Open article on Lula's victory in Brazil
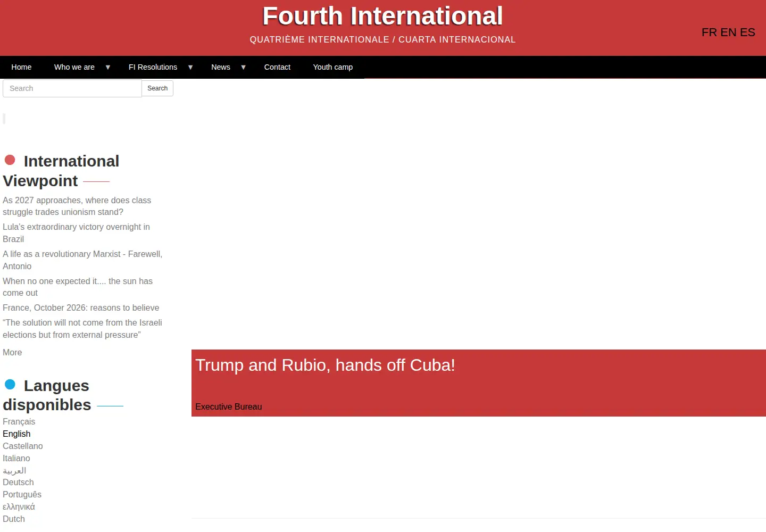The width and height of the screenshot is (766, 532). [x=76, y=233]
